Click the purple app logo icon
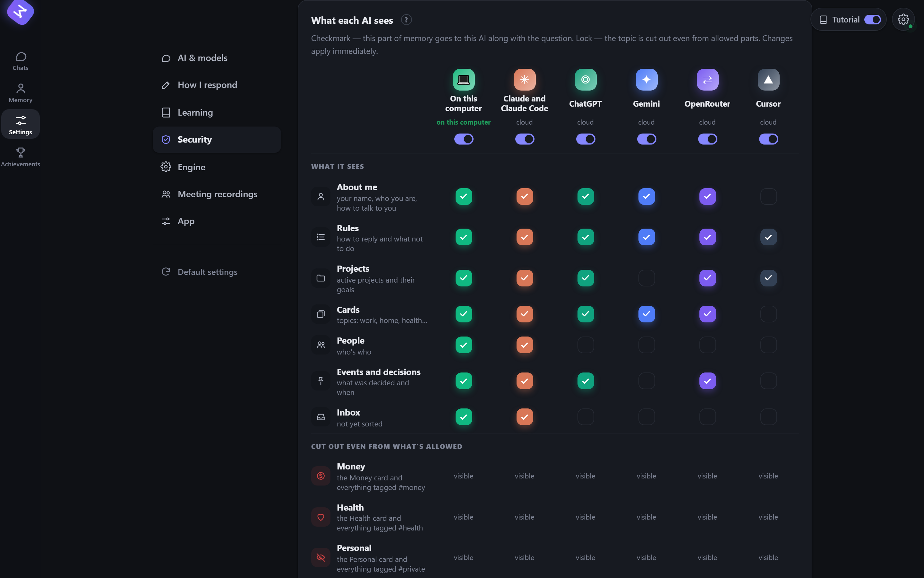Screen dimensions: 924x578 [20, 12]
